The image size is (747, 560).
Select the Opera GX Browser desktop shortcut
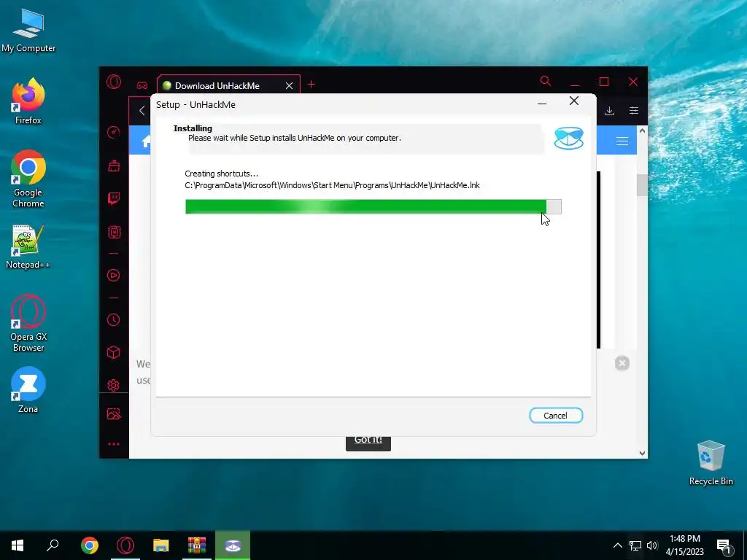click(x=28, y=323)
